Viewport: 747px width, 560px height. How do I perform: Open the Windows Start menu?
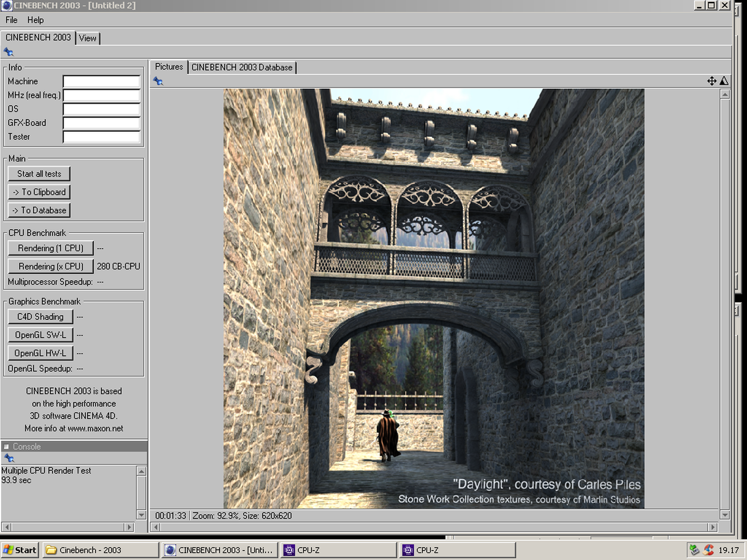[20, 550]
